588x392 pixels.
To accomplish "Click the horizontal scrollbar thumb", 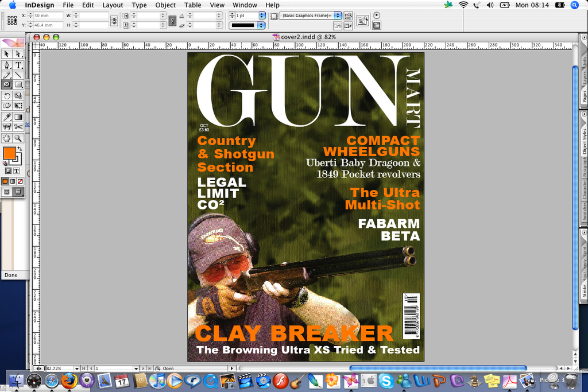I will click(438, 368).
